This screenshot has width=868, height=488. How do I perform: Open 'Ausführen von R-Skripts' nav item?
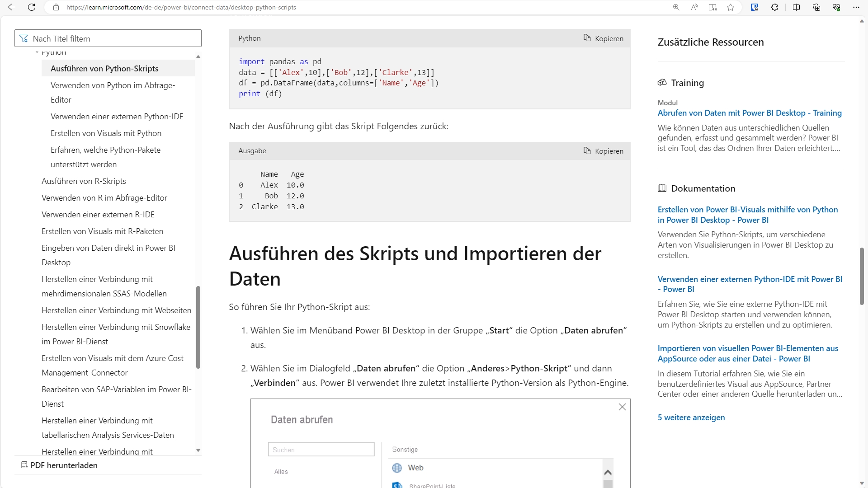tap(84, 181)
